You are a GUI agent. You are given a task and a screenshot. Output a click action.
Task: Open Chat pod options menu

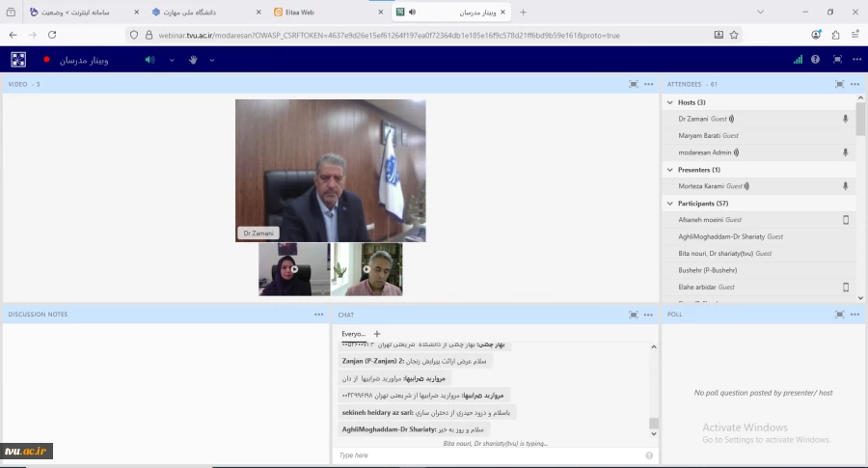click(649, 315)
